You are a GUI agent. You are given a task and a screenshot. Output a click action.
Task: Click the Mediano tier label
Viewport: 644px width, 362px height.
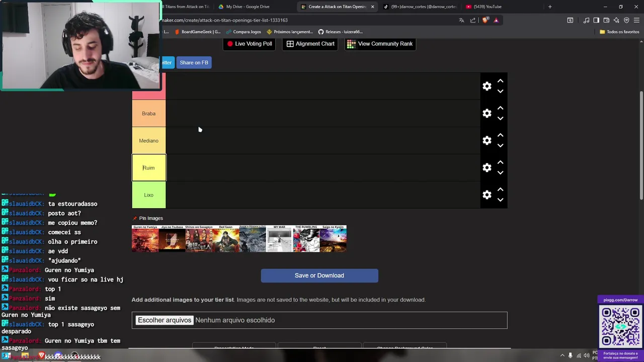tap(149, 141)
